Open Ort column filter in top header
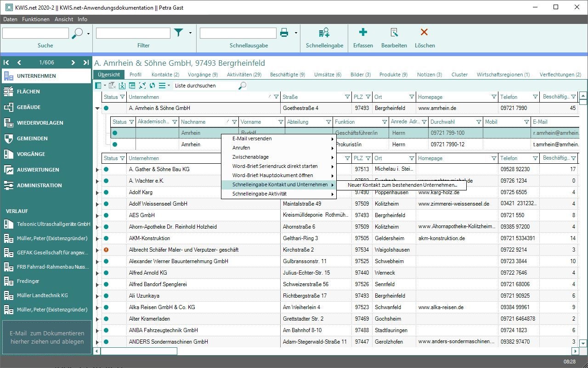This screenshot has height=368, width=588. coord(412,97)
